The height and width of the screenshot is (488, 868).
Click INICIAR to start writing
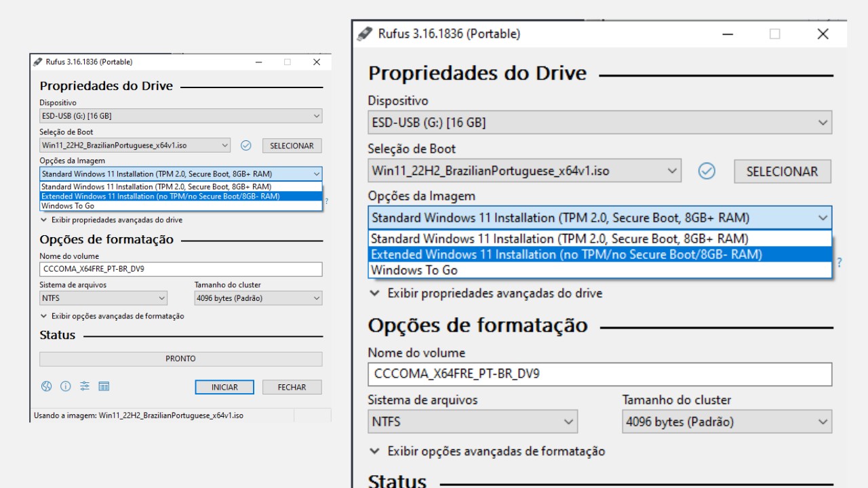pyautogui.click(x=224, y=386)
